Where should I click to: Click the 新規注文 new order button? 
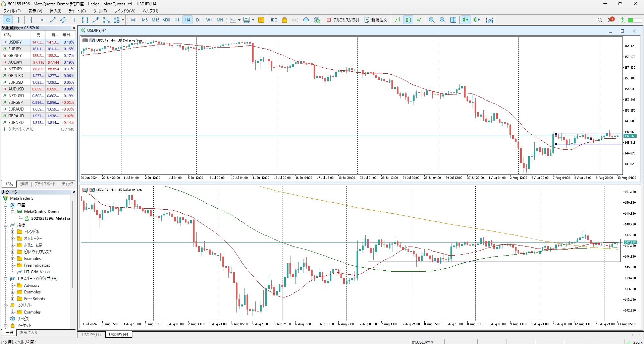tap(376, 20)
